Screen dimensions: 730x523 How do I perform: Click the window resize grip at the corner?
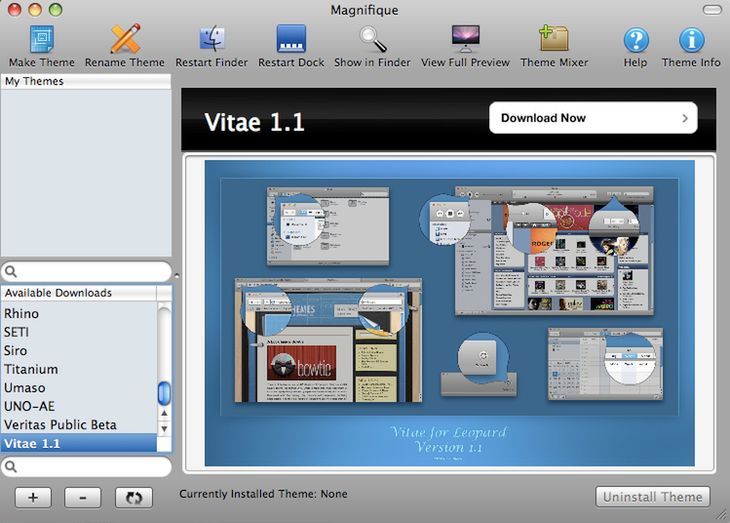[722, 515]
